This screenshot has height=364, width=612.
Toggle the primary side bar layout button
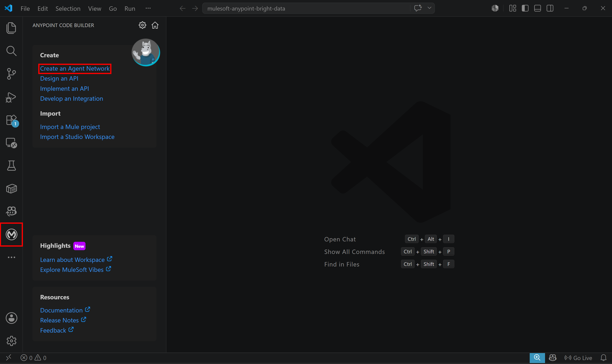click(525, 8)
